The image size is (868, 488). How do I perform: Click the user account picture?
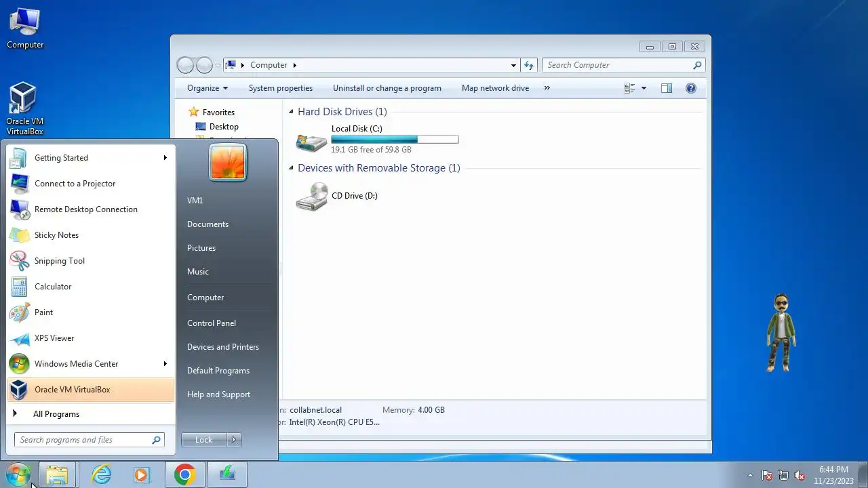[228, 163]
